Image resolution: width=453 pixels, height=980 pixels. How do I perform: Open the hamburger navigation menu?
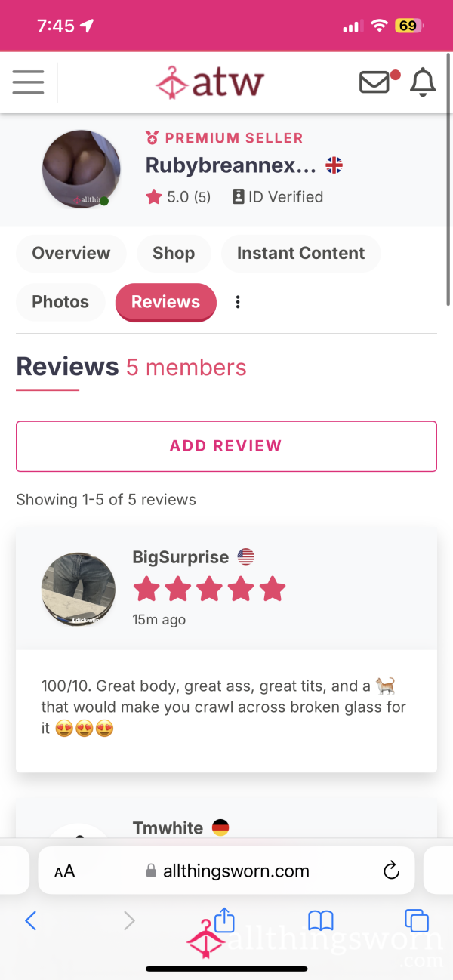[28, 82]
